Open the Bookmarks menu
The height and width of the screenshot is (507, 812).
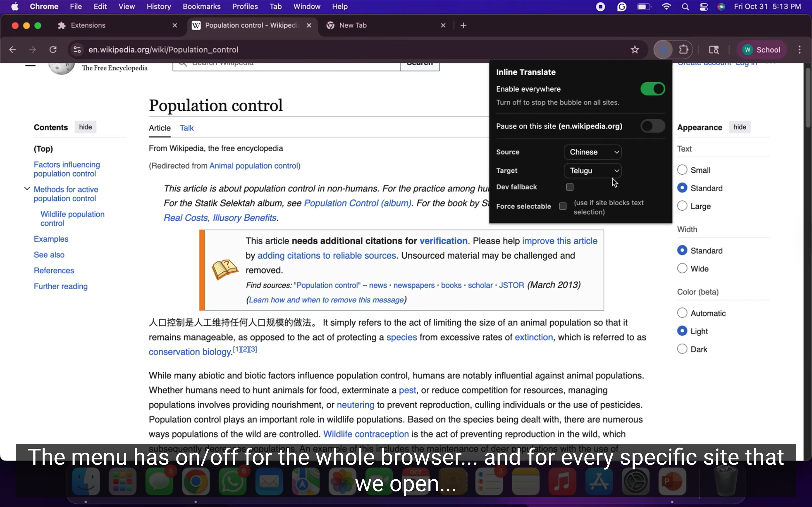pyautogui.click(x=201, y=6)
